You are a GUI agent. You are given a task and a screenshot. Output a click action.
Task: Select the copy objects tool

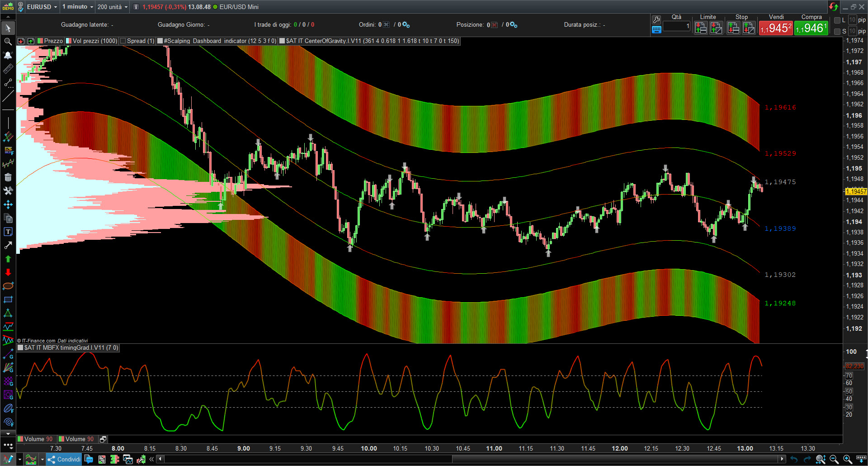[x=8, y=218]
